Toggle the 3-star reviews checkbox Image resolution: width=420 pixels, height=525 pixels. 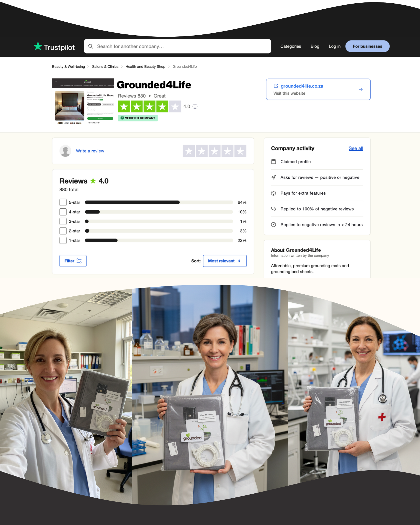click(x=63, y=221)
